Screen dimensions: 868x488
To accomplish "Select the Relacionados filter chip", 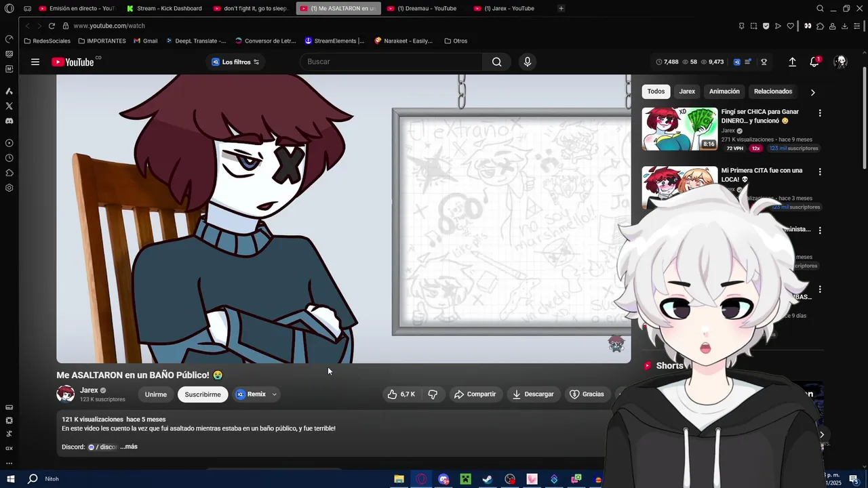I will [x=773, y=91].
